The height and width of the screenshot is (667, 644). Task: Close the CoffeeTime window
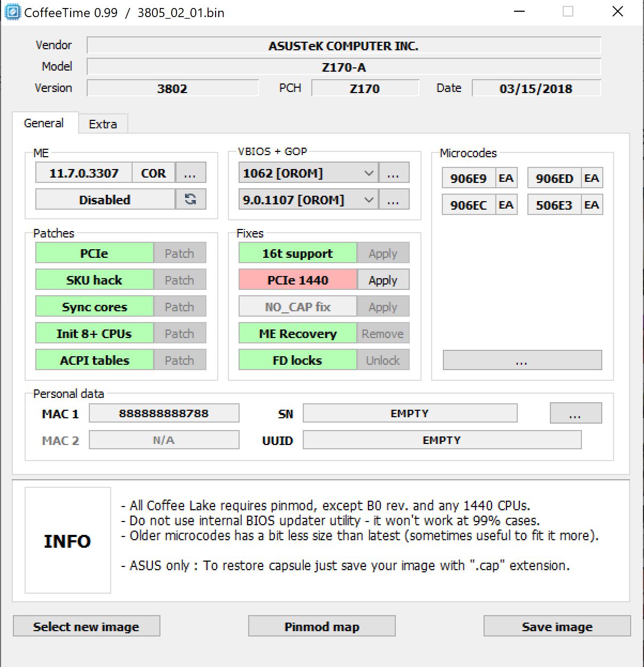618,12
